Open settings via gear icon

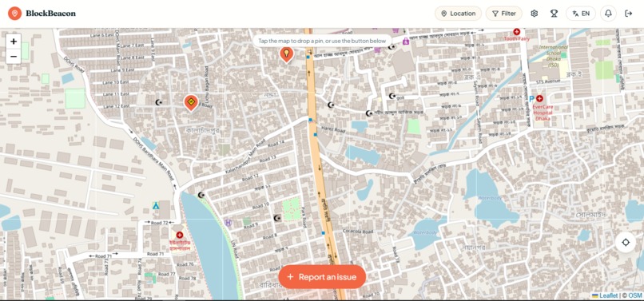(534, 14)
